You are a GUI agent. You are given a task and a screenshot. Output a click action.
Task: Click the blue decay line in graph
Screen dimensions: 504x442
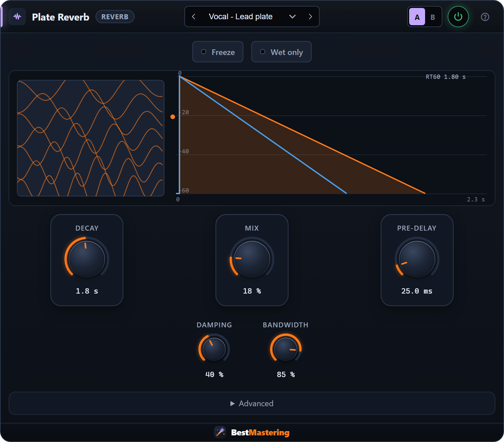tap(263, 135)
